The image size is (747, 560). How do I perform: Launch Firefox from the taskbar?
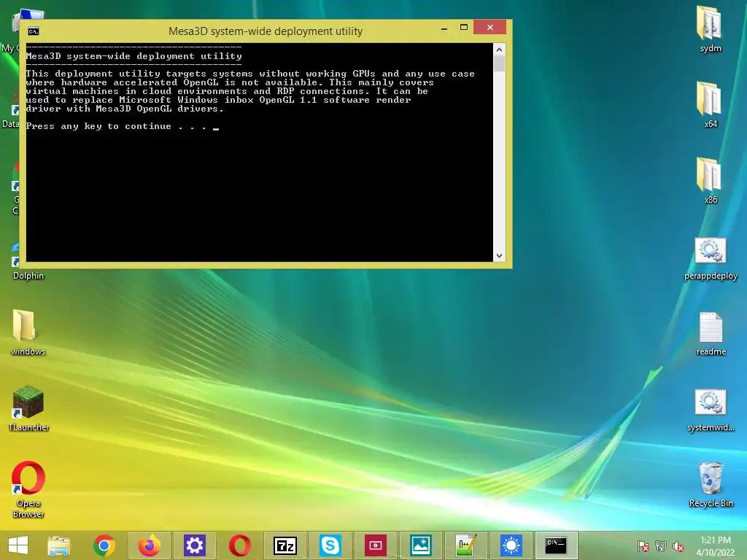click(149, 545)
